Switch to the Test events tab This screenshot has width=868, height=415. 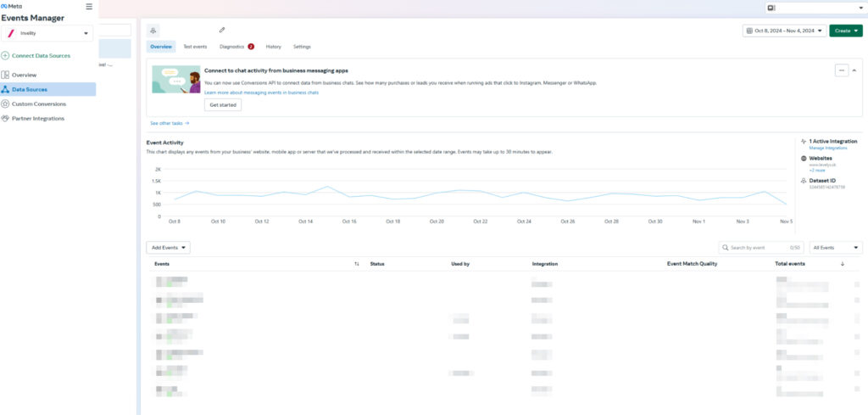point(196,47)
